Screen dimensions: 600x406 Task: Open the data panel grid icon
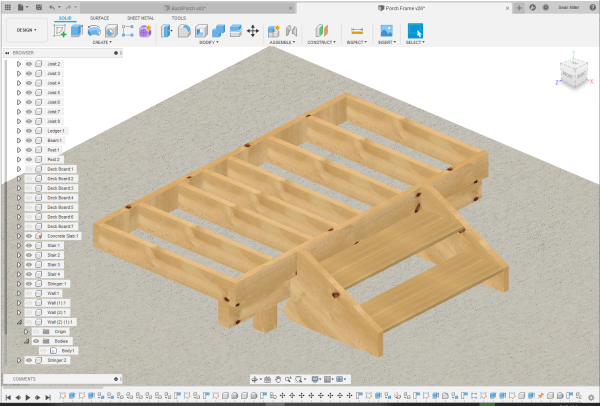(x=8, y=7)
